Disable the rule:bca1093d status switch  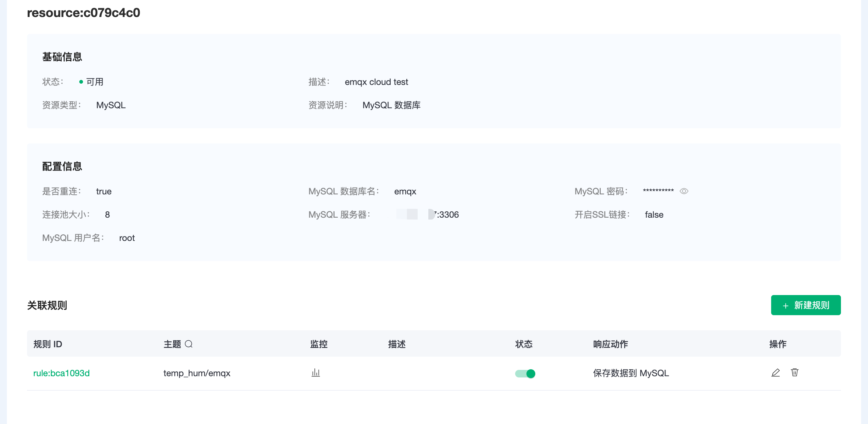(x=525, y=373)
